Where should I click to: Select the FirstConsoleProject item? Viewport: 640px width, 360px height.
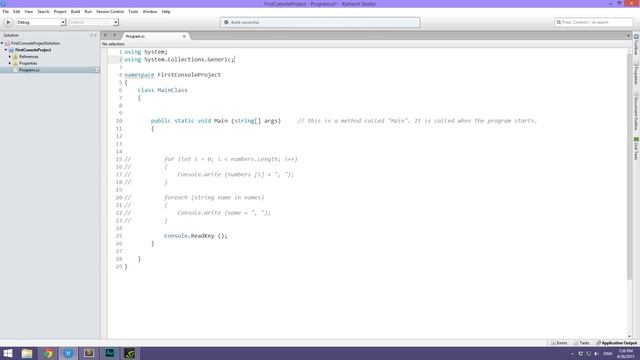coord(33,50)
